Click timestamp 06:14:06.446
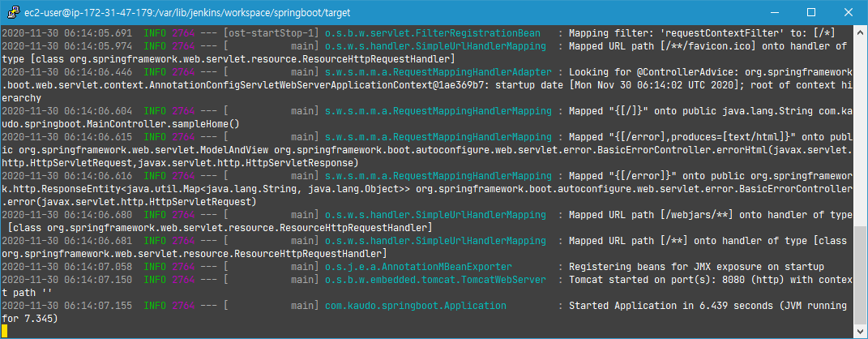The width and height of the screenshot is (868, 339). [x=100, y=72]
